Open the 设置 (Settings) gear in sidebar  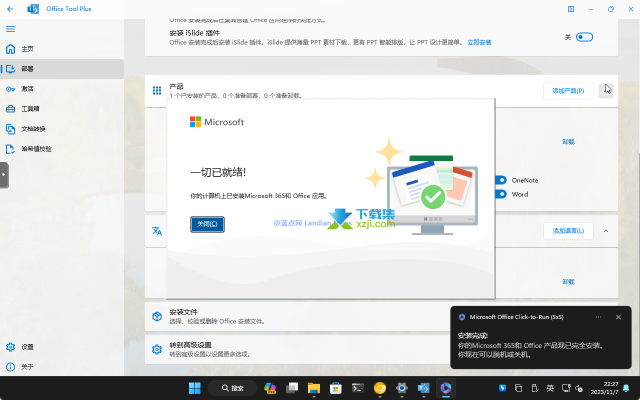coord(27,347)
